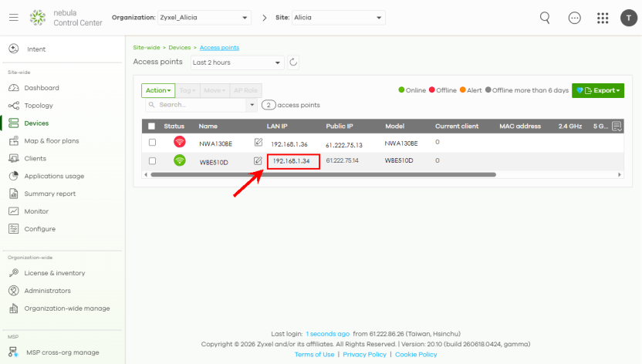Open the table column settings icon
The width and height of the screenshot is (642, 364).
click(617, 126)
